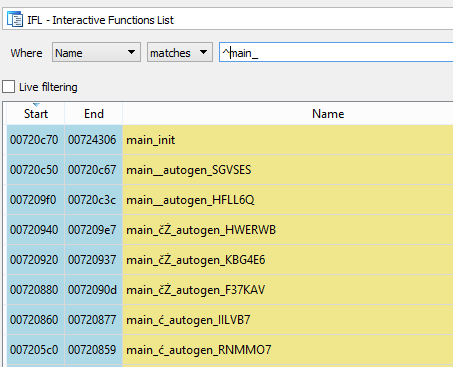Click the IFL window title icon
The width and height of the screenshot is (453, 367).
pos(15,19)
